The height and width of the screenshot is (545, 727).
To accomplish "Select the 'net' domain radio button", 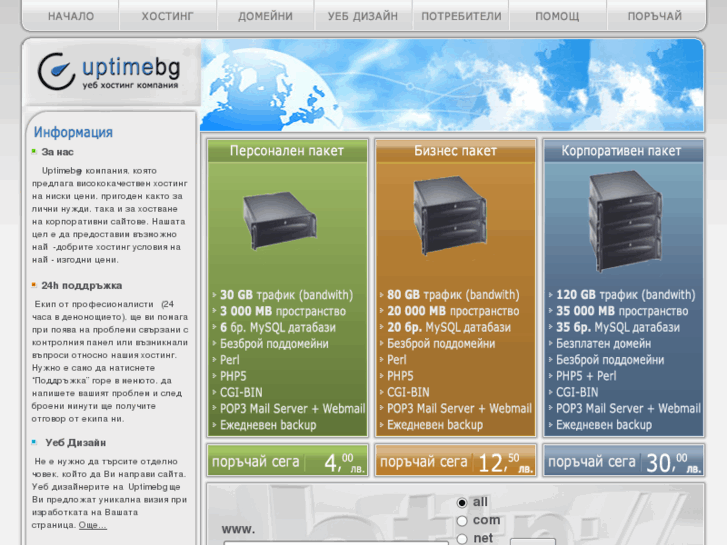I will coord(462,539).
